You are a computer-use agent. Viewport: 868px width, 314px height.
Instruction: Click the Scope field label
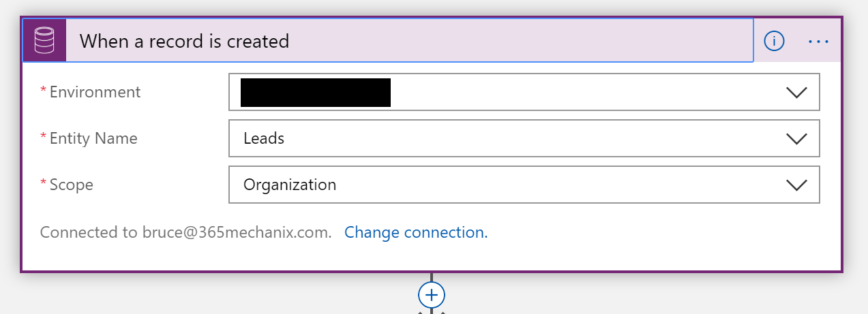(x=72, y=185)
